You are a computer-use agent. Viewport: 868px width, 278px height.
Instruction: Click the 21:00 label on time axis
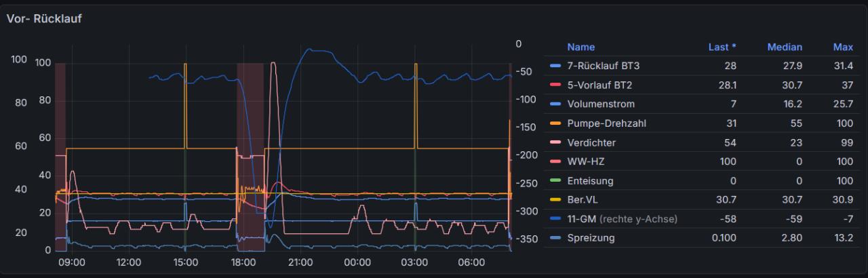300,262
